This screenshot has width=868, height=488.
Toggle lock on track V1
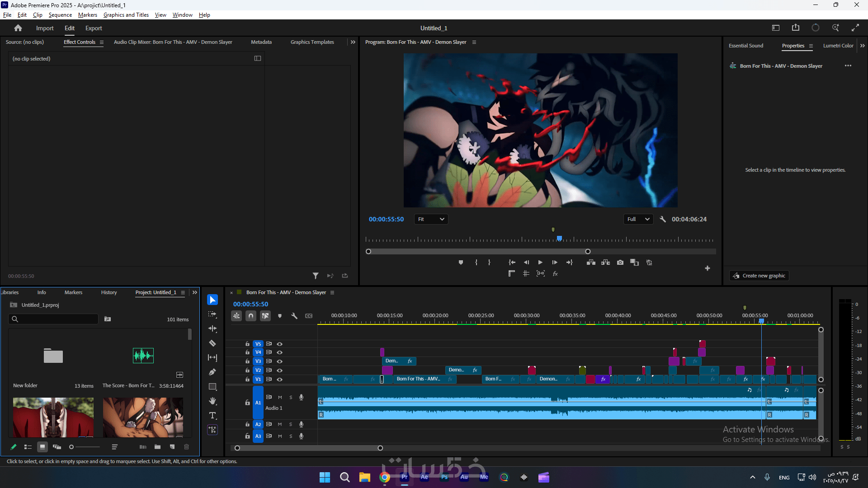247,380
